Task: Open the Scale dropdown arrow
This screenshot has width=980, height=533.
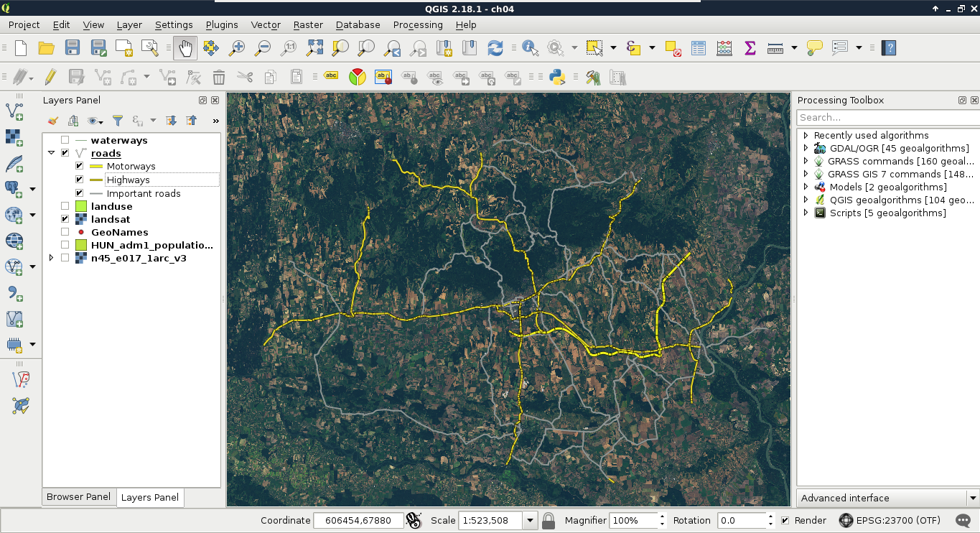Action: tap(531, 521)
